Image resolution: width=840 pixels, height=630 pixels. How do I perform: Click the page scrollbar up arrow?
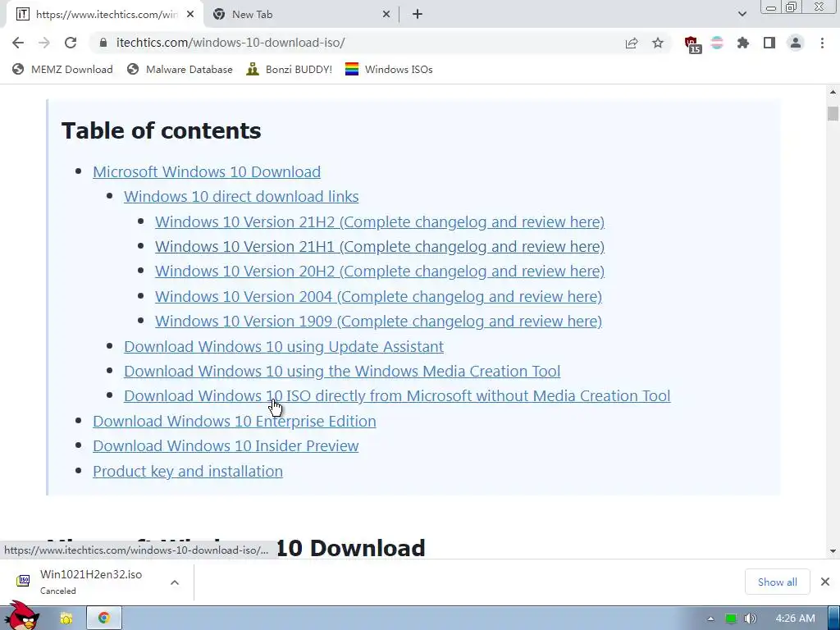(833, 92)
